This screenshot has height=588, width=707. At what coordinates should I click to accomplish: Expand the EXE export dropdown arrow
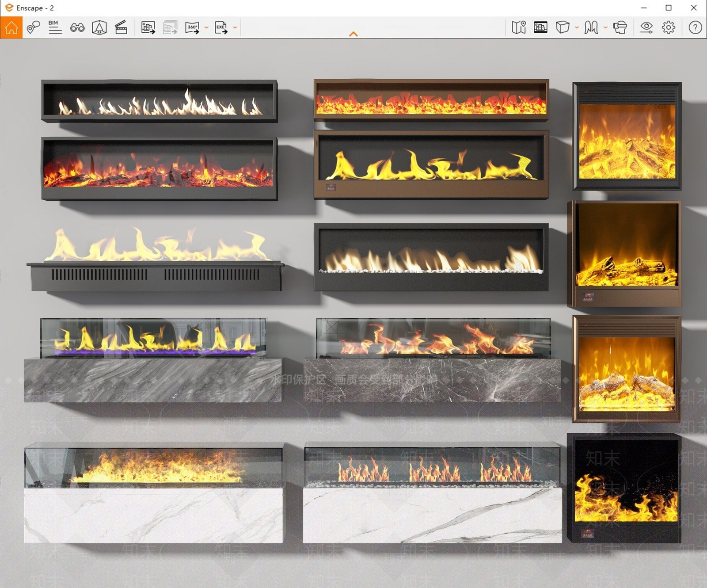[x=235, y=27]
